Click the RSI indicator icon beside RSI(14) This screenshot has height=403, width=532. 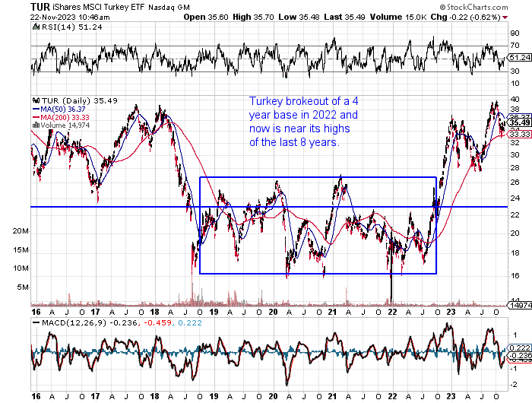click(x=36, y=27)
